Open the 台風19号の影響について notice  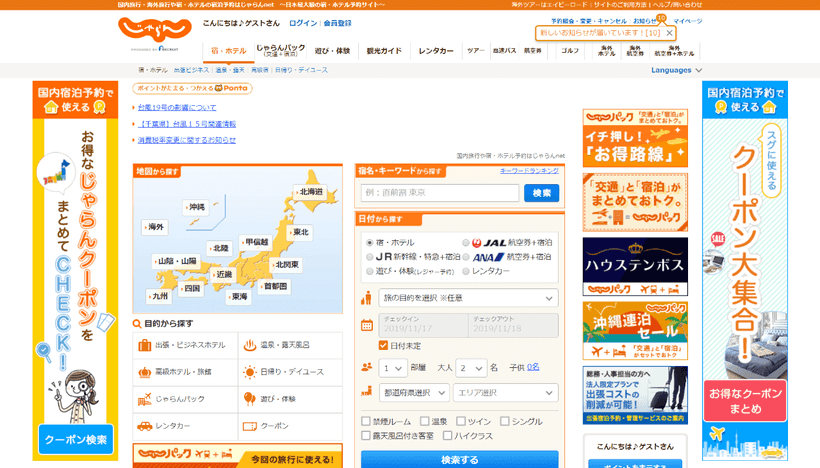click(177, 108)
